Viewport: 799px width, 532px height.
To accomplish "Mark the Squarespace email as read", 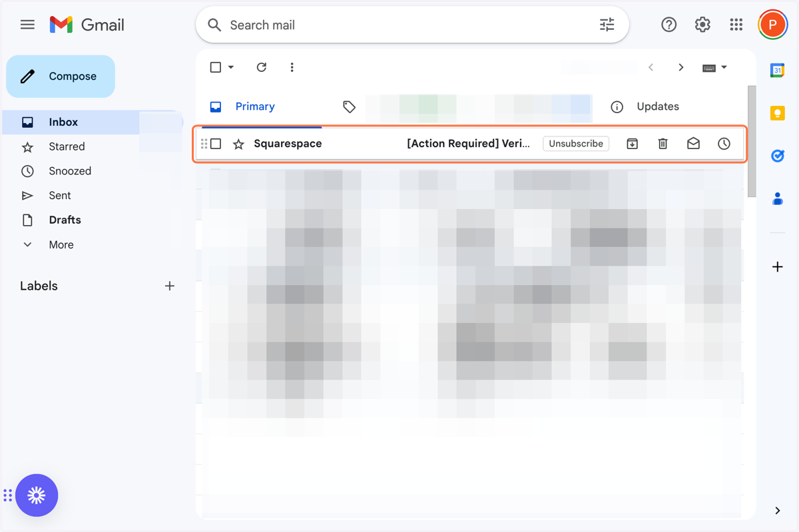I will pyautogui.click(x=693, y=144).
